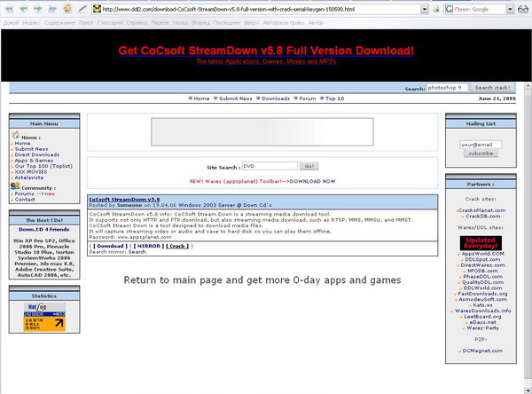532x394 pixels.
Task: Click the people icon beside Community
Action: coord(15,186)
